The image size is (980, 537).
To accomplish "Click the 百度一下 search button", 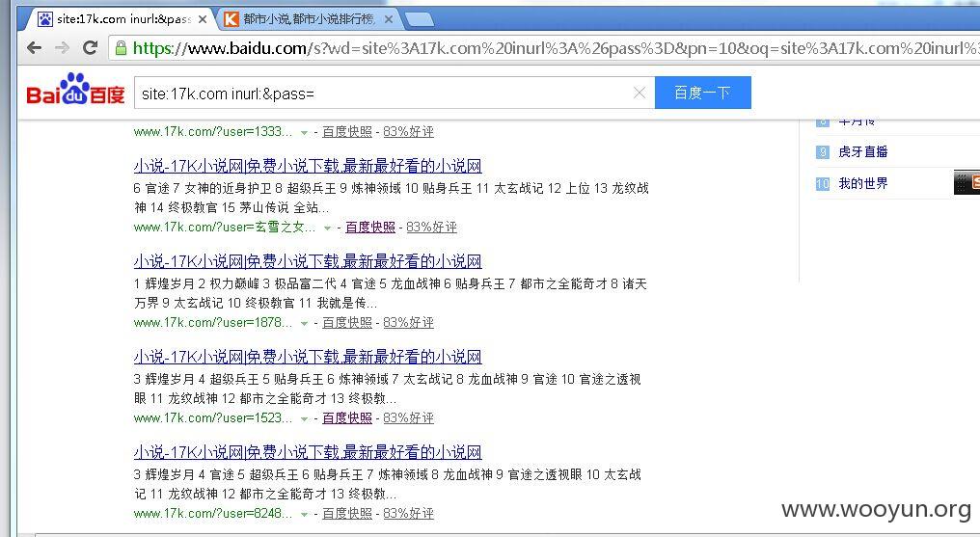I will point(703,94).
